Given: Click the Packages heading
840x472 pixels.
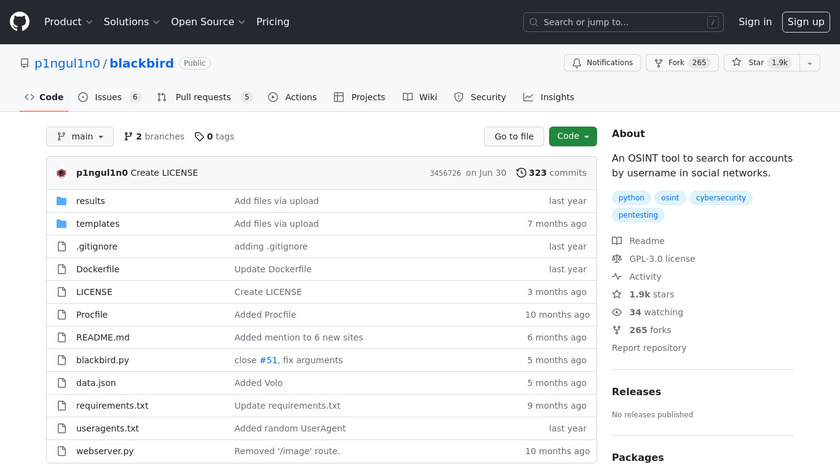Looking at the screenshot, I should coord(638,458).
